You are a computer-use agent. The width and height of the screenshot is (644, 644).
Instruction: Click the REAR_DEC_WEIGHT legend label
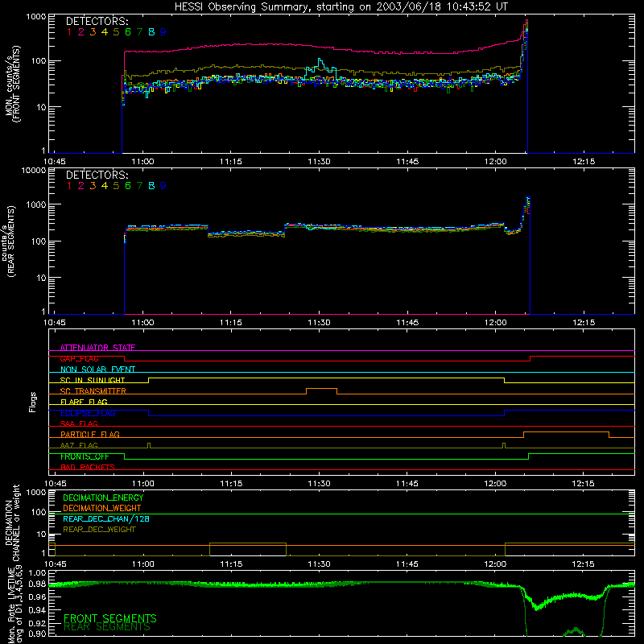(x=99, y=530)
